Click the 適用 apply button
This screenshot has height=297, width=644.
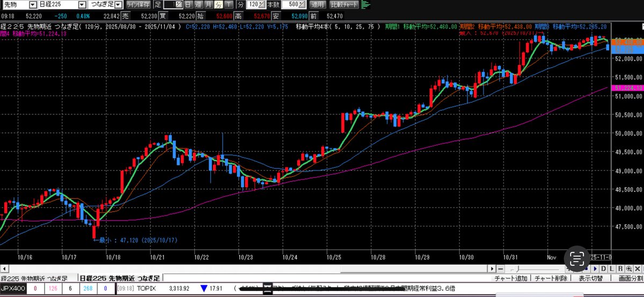317,4
